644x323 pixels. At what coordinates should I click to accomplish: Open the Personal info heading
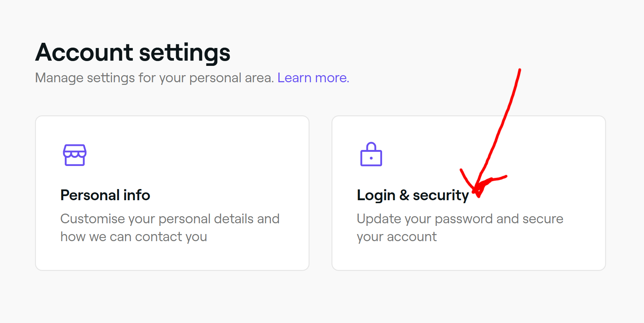[105, 195]
